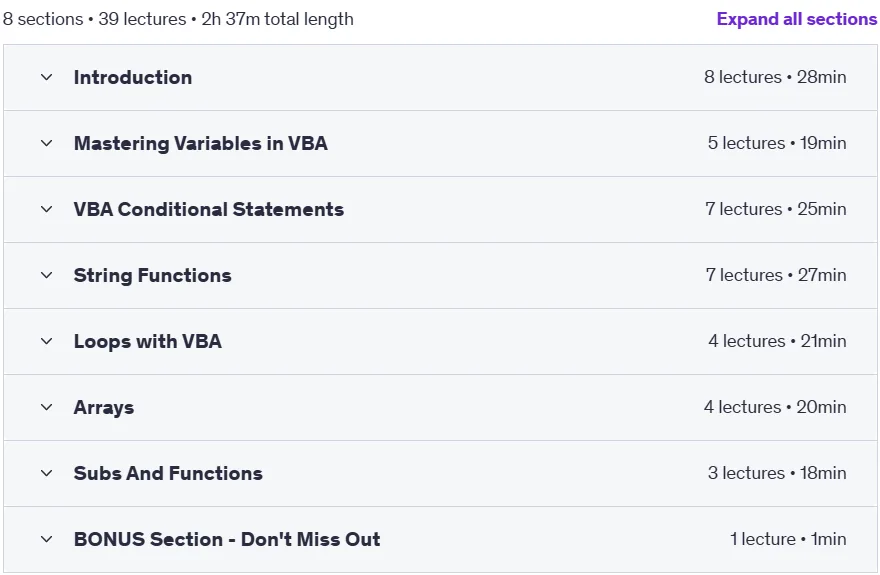Open BONUS Section chevron arrow
Viewport: 880px width, 575px height.
point(47,539)
